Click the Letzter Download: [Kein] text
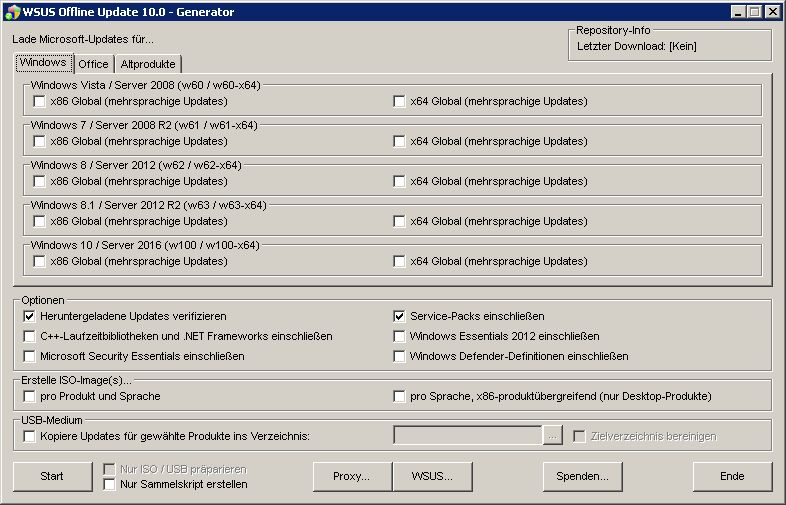786x505 pixels. click(x=637, y=47)
